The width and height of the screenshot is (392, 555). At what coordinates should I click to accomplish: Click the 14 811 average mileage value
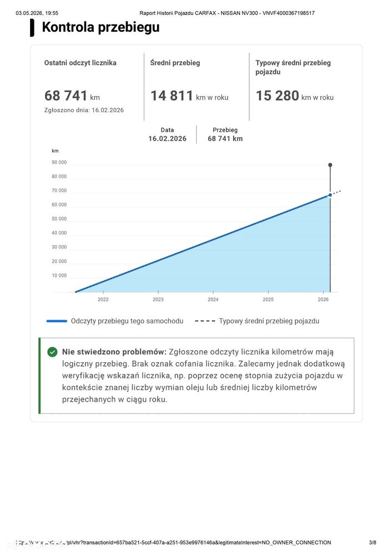[x=172, y=96]
